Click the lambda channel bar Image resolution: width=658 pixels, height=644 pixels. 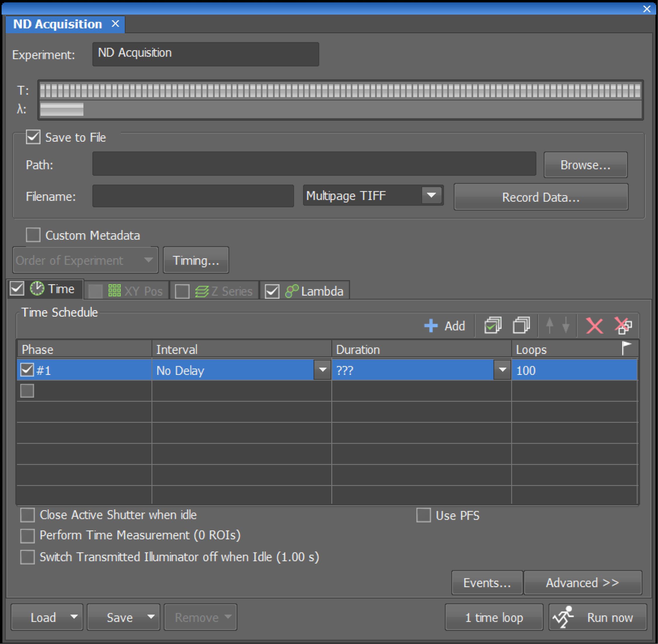[62, 109]
